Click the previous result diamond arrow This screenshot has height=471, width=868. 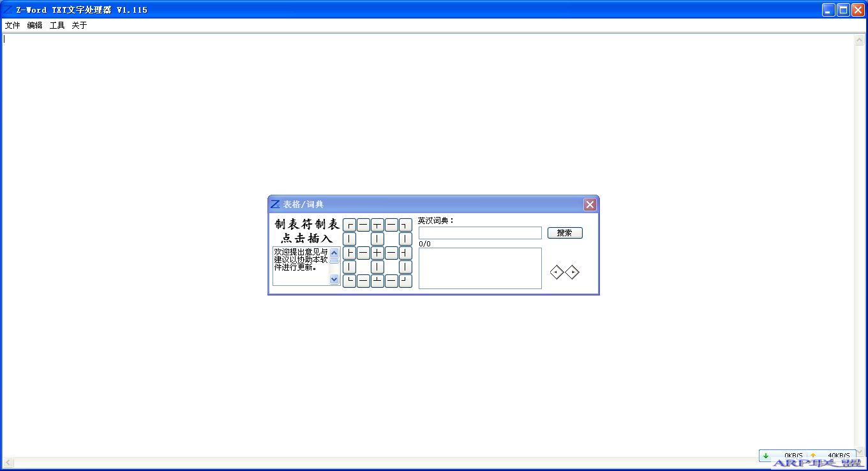(x=557, y=271)
